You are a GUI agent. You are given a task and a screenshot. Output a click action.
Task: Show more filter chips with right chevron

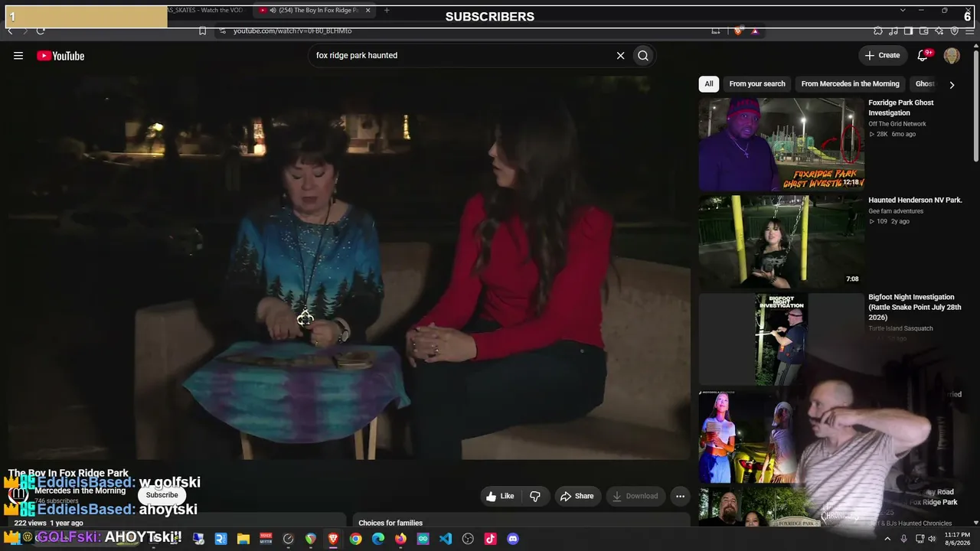click(952, 85)
